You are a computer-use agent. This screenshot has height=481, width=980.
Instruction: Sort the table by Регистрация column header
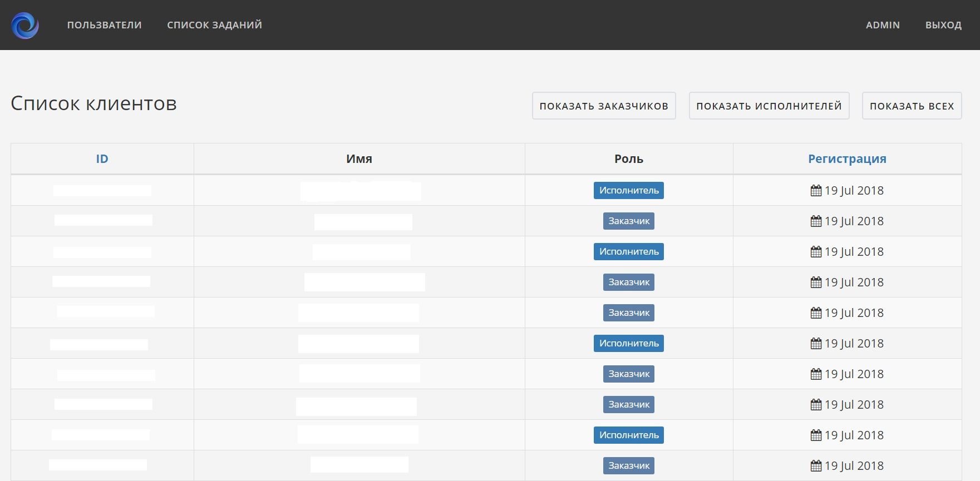coord(847,159)
